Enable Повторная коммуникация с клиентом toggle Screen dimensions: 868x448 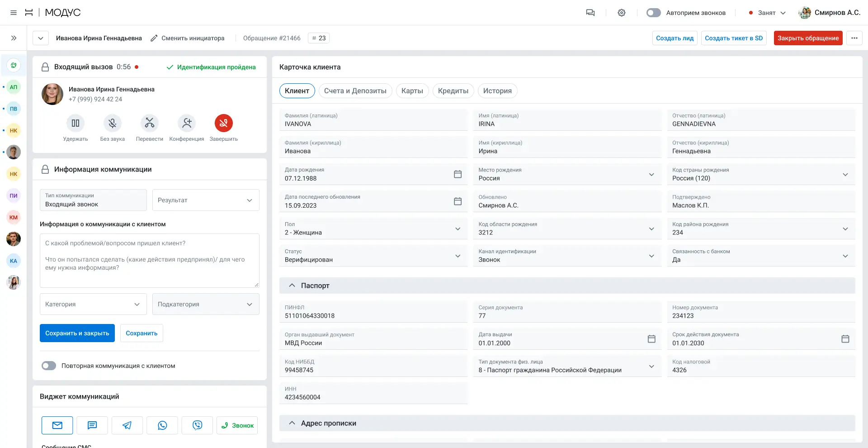pyautogui.click(x=49, y=366)
